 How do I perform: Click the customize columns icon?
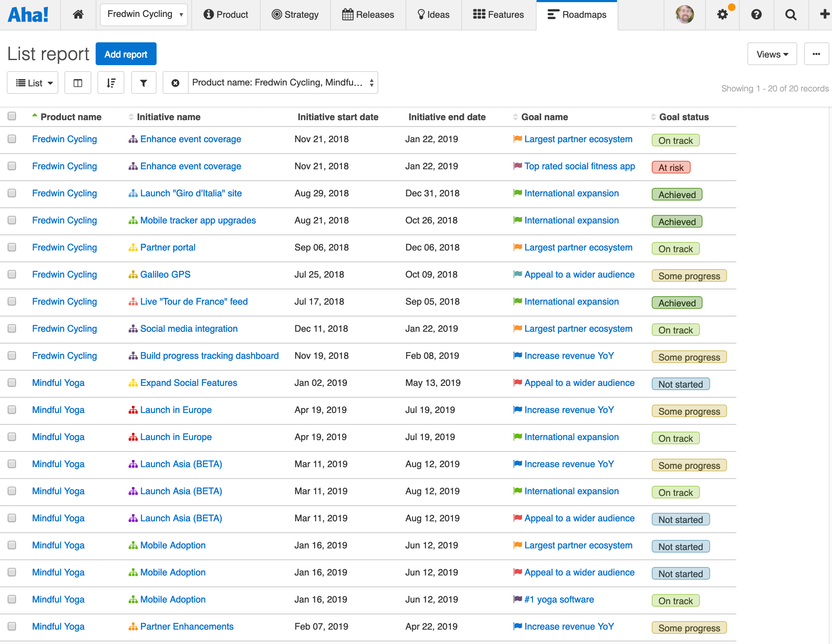(x=78, y=83)
